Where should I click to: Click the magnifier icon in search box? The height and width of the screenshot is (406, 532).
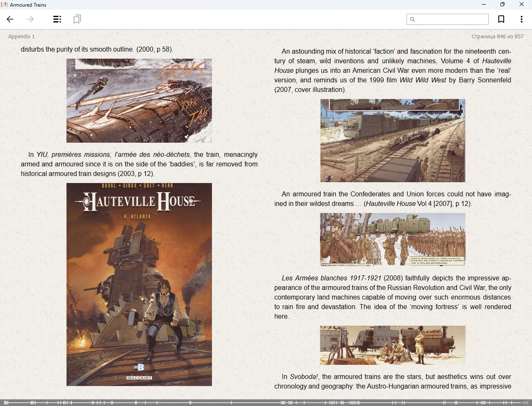tap(412, 20)
